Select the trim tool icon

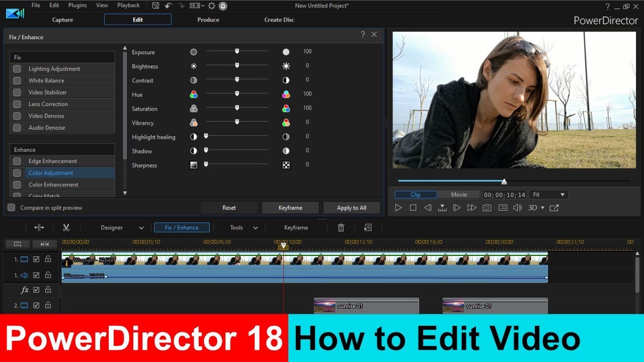(x=39, y=228)
